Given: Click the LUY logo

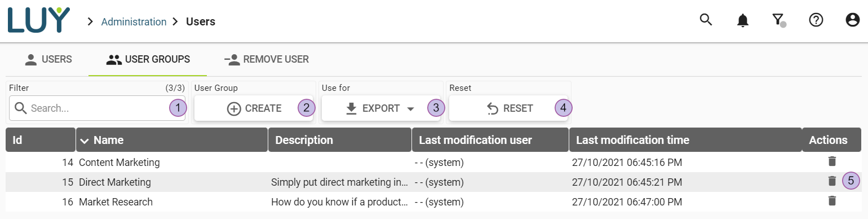Looking at the screenshot, I should 39,20.
